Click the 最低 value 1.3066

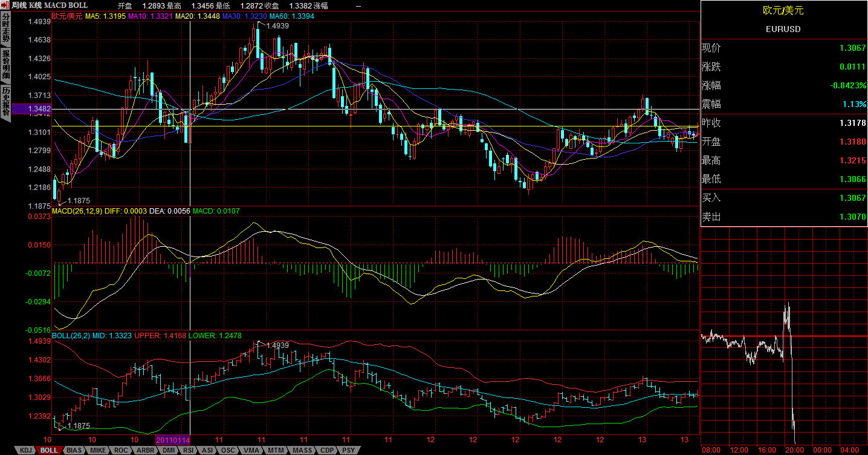pyautogui.click(x=853, y=180)
